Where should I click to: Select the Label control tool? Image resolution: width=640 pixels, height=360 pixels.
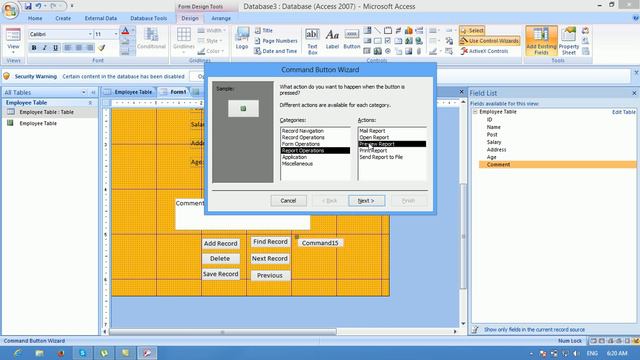coord(332,39)
